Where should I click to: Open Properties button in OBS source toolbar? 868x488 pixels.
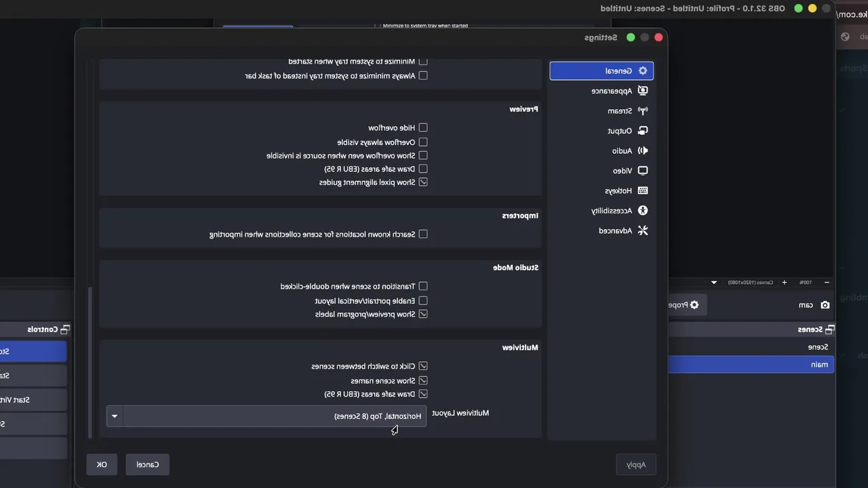pos(687,305)
